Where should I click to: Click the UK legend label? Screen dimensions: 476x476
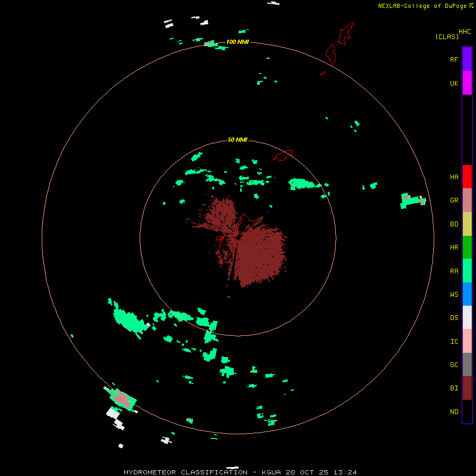pos(454,83)
